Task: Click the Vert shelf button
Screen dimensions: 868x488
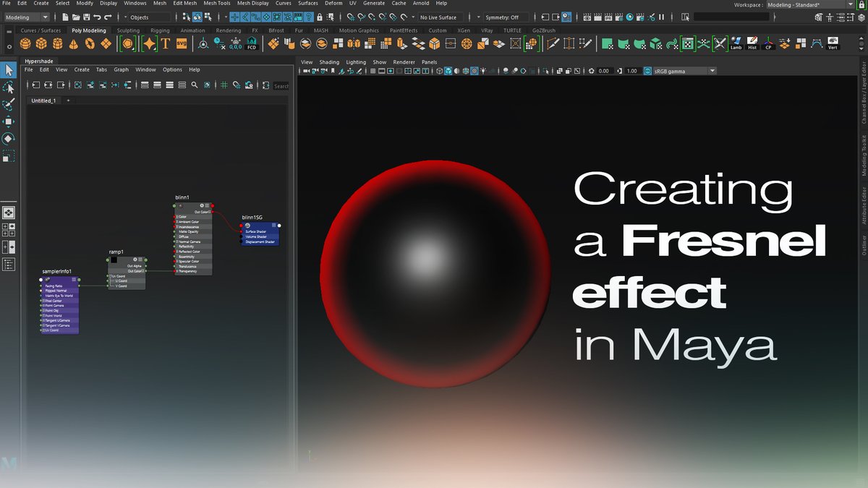Action: 833,44
